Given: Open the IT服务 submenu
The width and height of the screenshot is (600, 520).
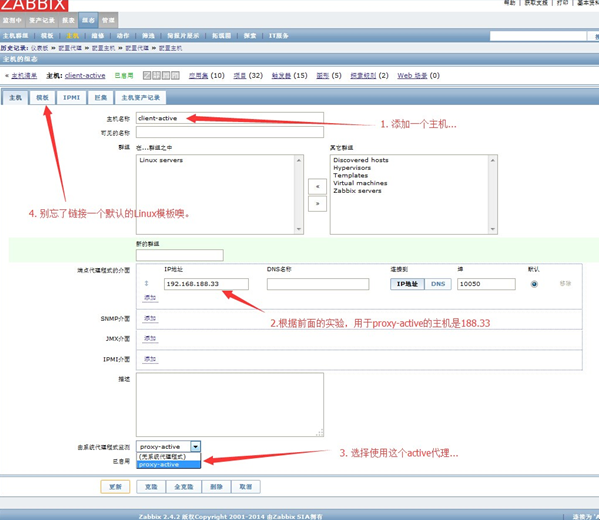Looking at the screenshot, I should pyautogui.click(x=279, y=36).
